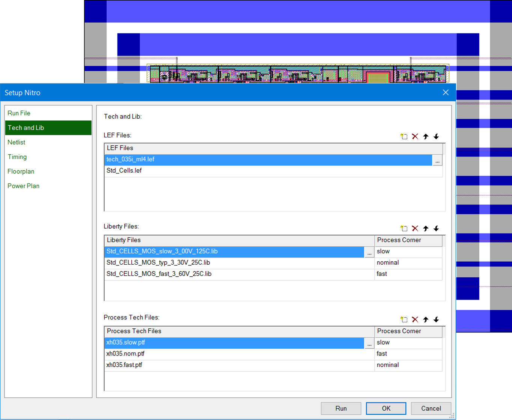Delete selected Process Tech file entry

[415, 319]
